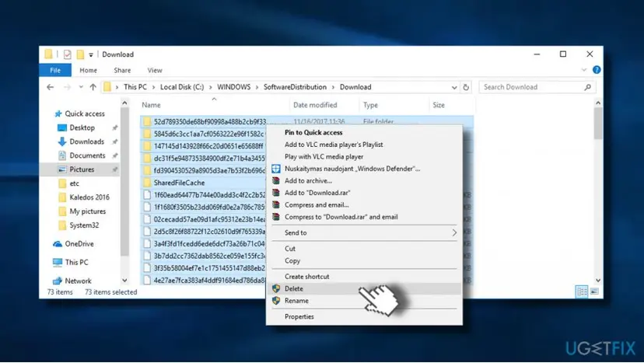Viewport: 644px width, 363px height.
Task: Click the Refresh button in address bar
Action: coord(466,87)
